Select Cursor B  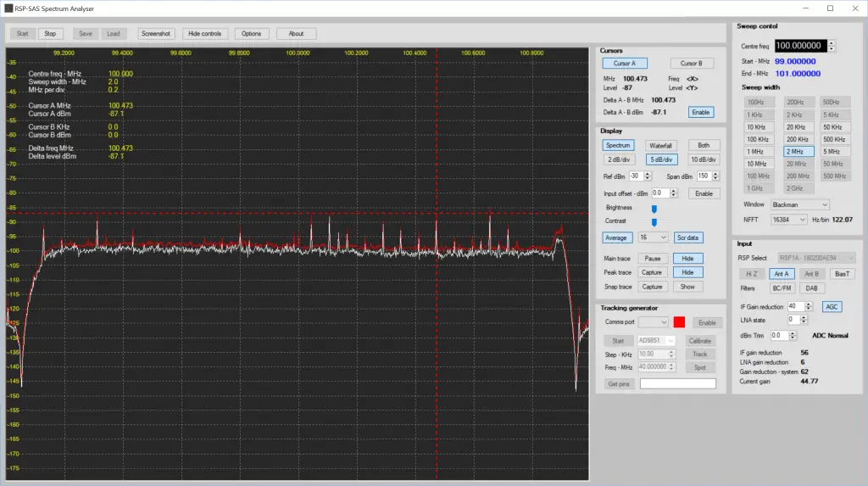[692, 64]
